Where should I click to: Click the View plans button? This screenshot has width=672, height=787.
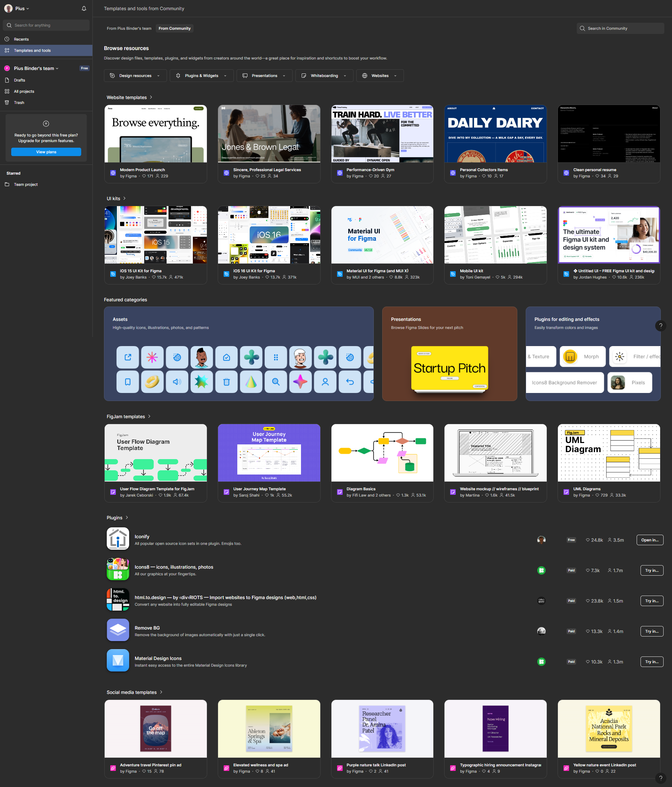[46, 152]
